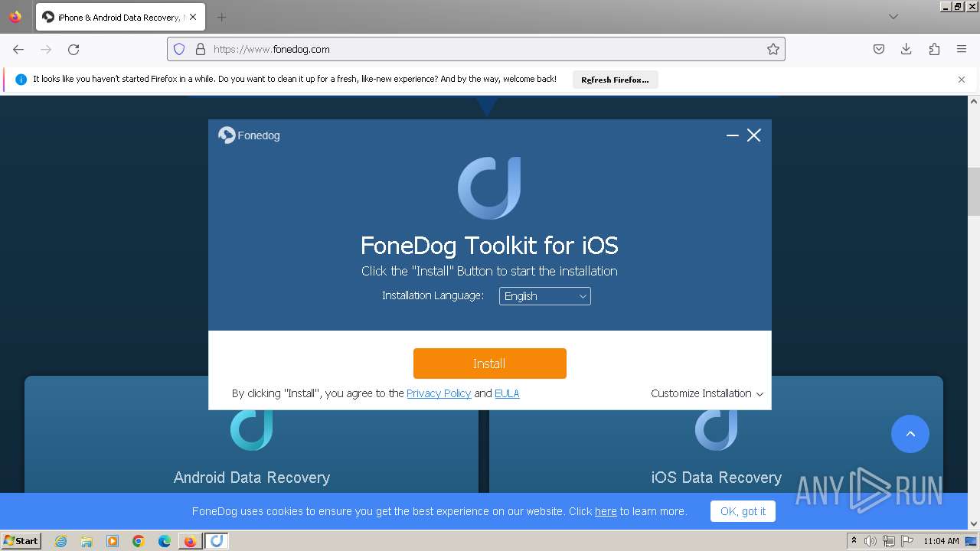Click the tracking protection shield icon
The image size is (980, 551).
pos(179,49)
